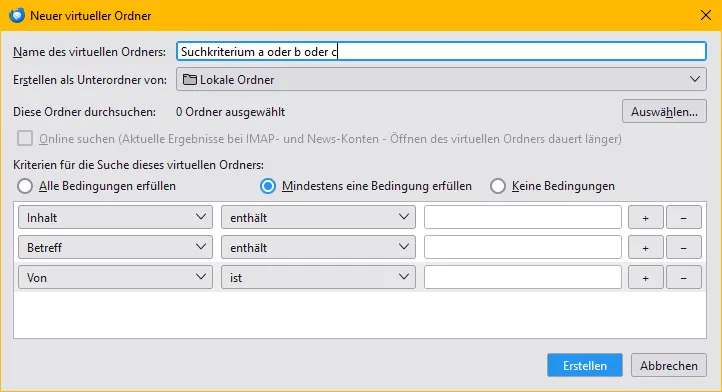The height and width of the screenshot is (392, 722).
Task: Expand the Betreff 'enthält' operator dropdown
Action: (318, 247)
